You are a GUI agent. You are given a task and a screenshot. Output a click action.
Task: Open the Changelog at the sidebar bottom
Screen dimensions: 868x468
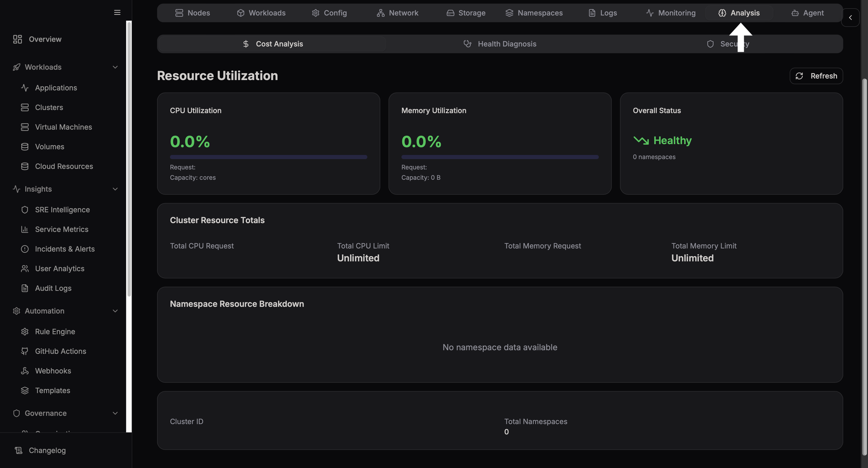click(47, 450)
